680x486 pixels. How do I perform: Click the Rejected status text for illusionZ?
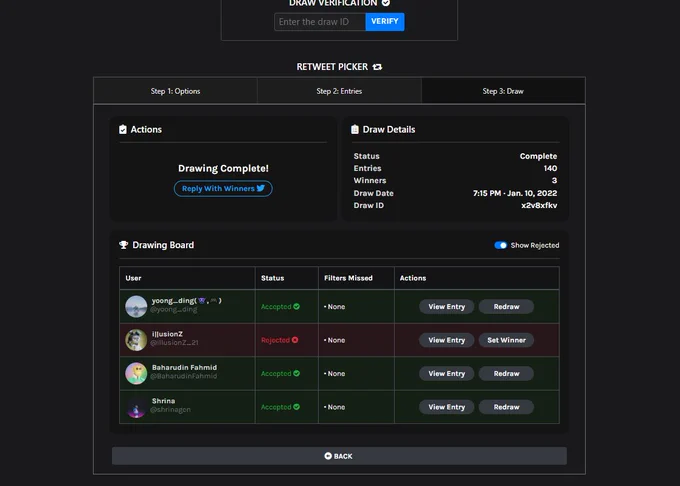(275, 340)
